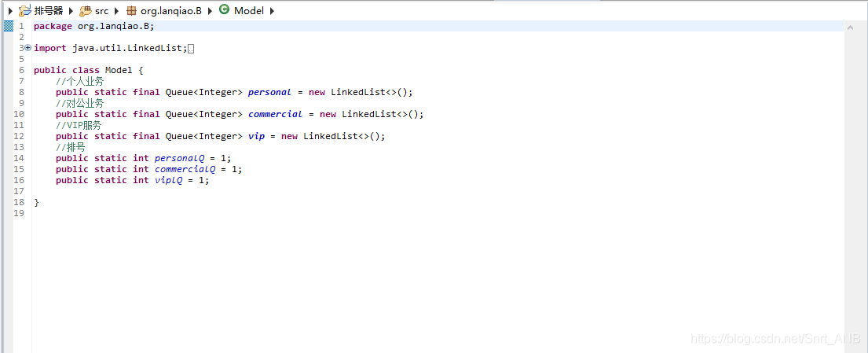This screenshot has height=353, width=868.
Task: Click 'package' keyword on line 1
Action: pos(53,26)
